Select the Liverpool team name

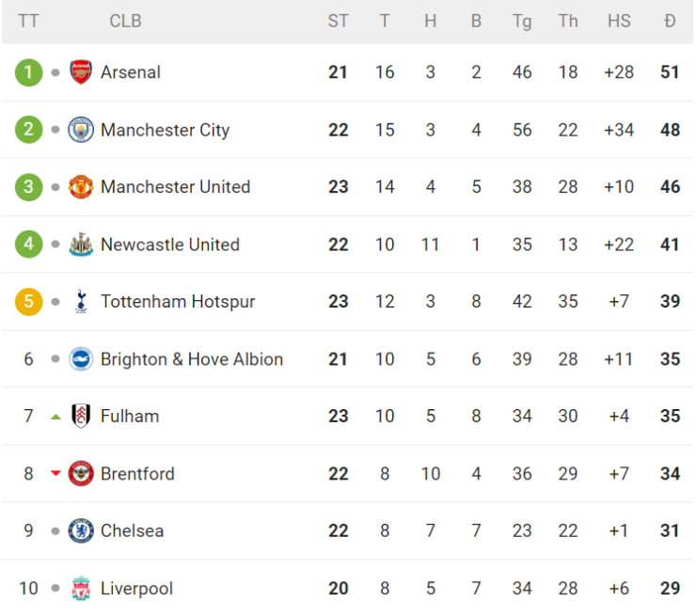136,589
